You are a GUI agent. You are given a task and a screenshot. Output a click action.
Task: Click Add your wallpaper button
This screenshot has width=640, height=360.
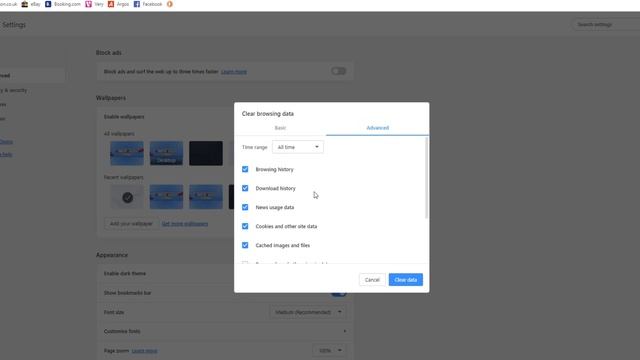pos(131,224)
